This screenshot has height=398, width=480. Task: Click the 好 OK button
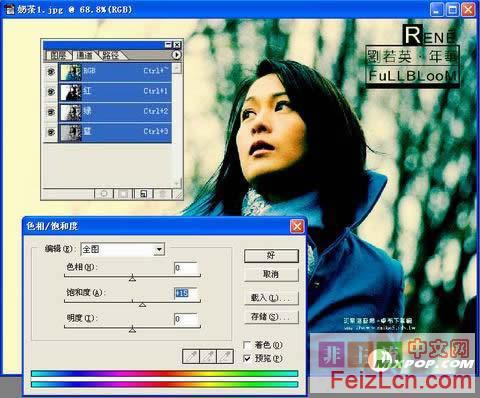click(271, 256)
